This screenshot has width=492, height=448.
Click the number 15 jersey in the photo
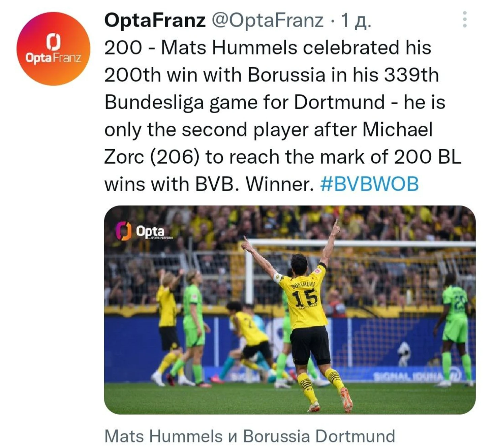(305, 298)
